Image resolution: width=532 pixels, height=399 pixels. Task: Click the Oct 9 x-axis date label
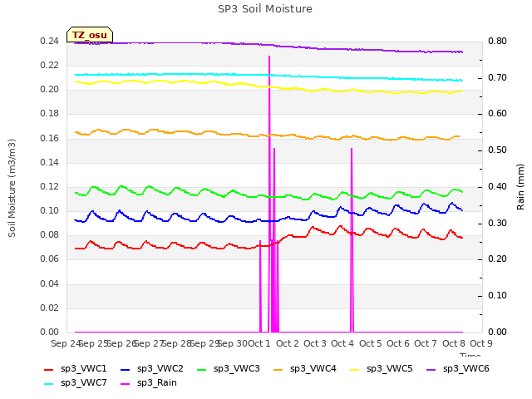(x=480, y=343)
